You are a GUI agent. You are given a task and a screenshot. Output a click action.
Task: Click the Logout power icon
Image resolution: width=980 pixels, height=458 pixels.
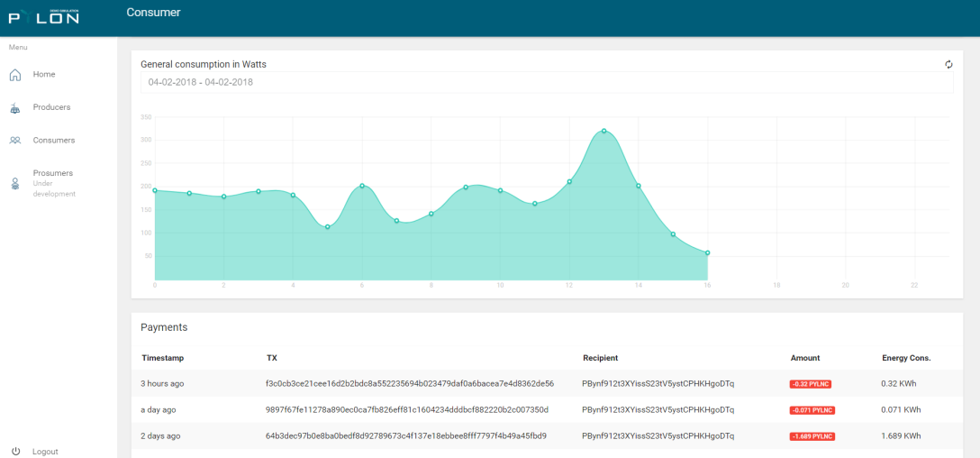pos(16,451)
